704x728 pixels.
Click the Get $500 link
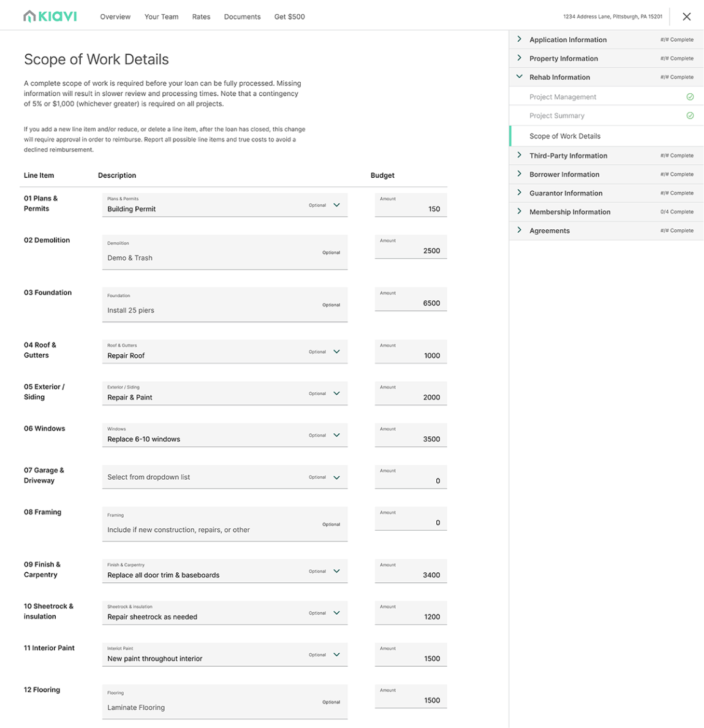(x=290, y=17)
